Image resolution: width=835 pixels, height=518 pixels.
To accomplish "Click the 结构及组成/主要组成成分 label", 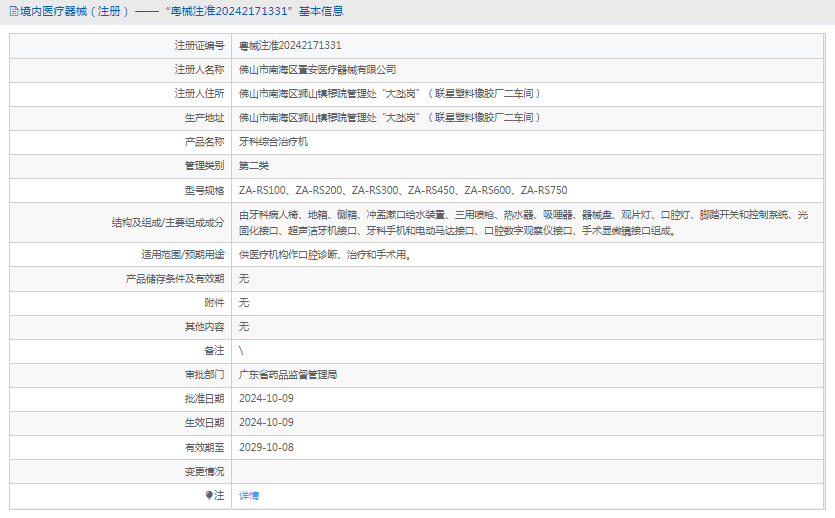I will (x=168, y=223).
